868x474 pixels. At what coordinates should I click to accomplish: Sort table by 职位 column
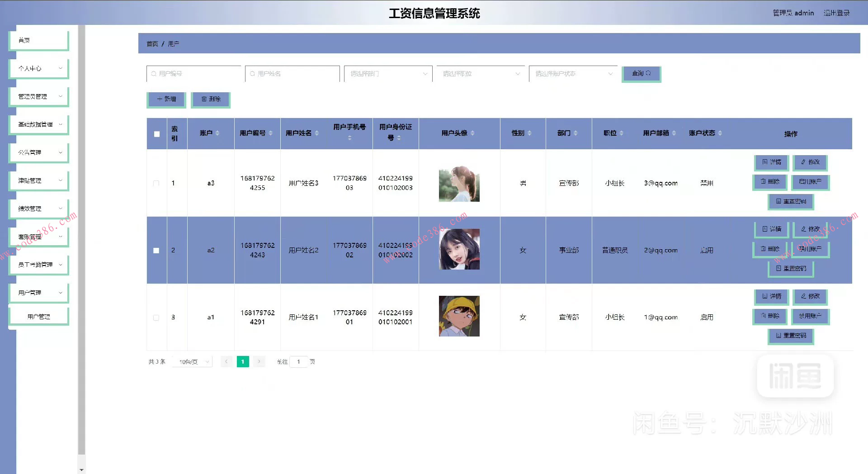pos(622,133)
